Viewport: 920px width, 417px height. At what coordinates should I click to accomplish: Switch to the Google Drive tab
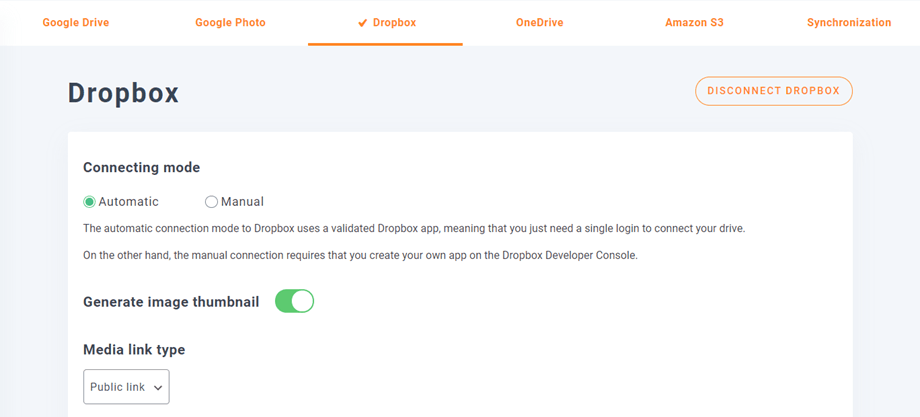tap(76, 22)
